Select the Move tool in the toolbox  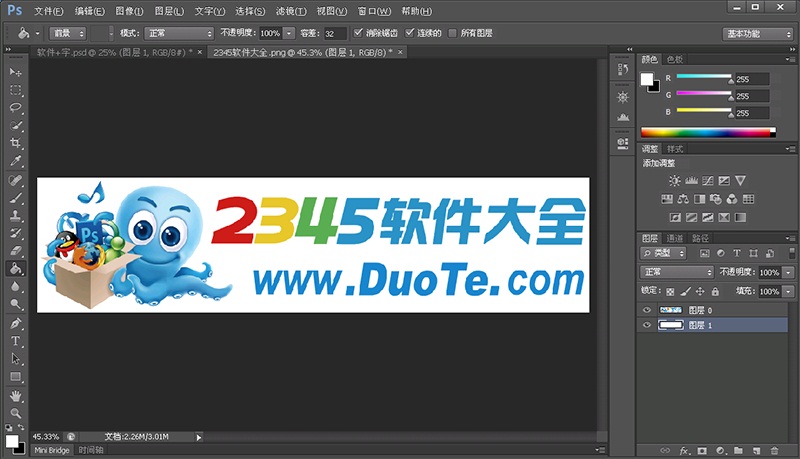click(x=16, y=73)
